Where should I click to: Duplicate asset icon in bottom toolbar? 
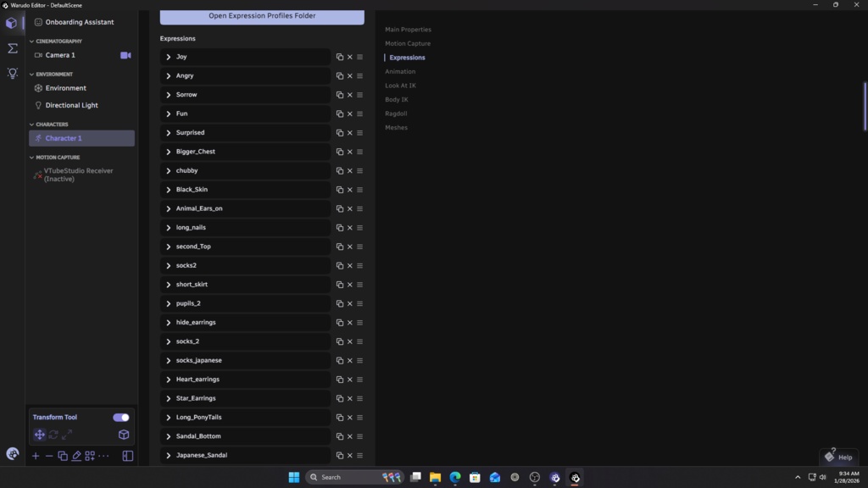pos(63,456)
